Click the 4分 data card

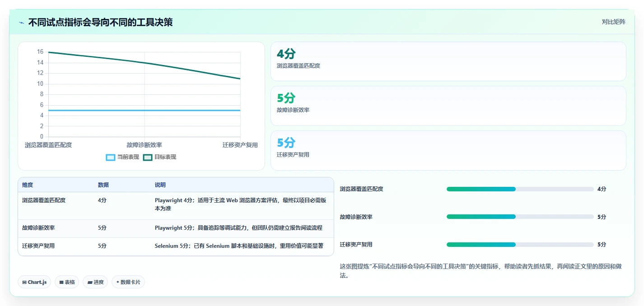tap(448, 61)
